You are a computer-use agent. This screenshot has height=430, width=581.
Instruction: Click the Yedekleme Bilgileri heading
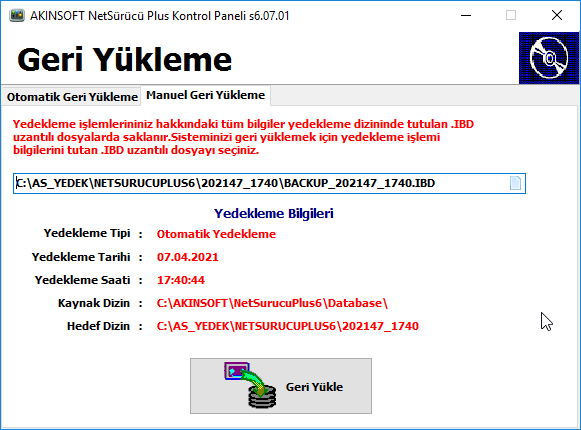[273, 214]
